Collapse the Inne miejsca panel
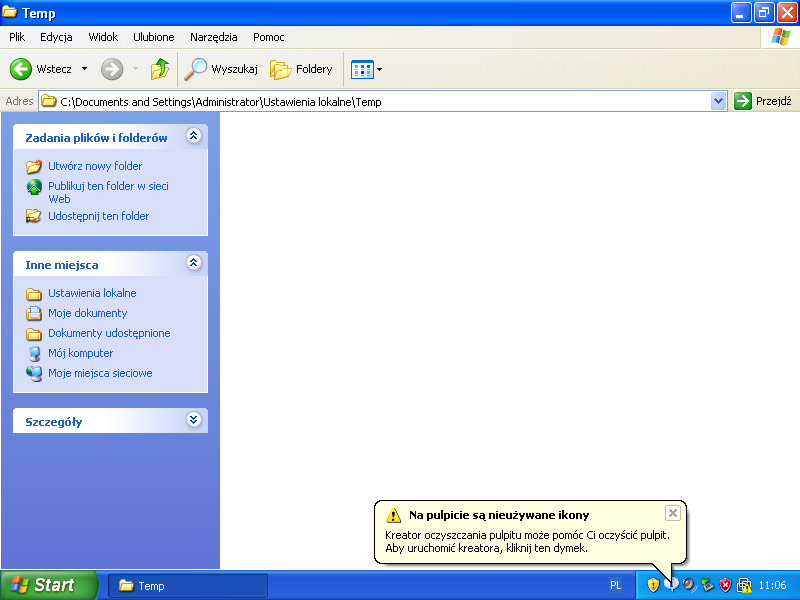 pos(193,263)
